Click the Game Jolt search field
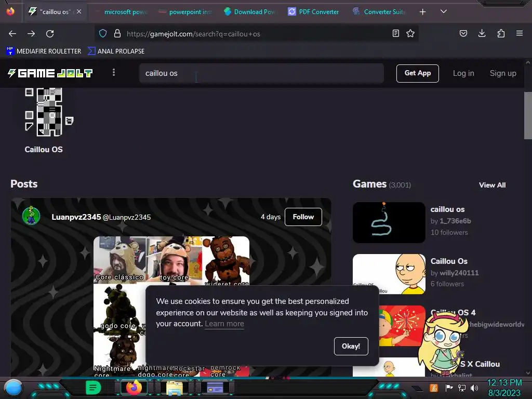Image resolution: width=532 pixels, height=399 pixels. (x=261, y=73)
